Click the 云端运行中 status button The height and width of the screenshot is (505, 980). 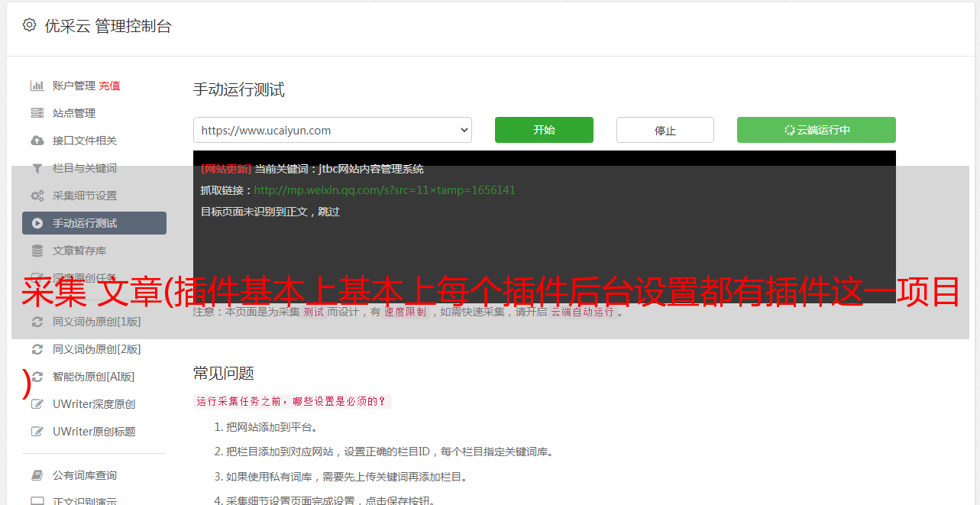[x=816, y=130]
